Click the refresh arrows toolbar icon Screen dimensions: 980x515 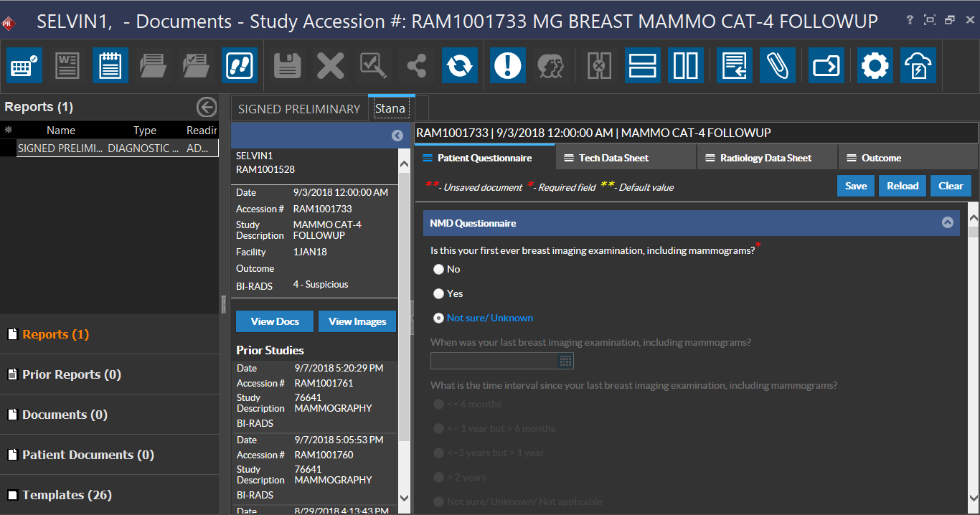459,65
